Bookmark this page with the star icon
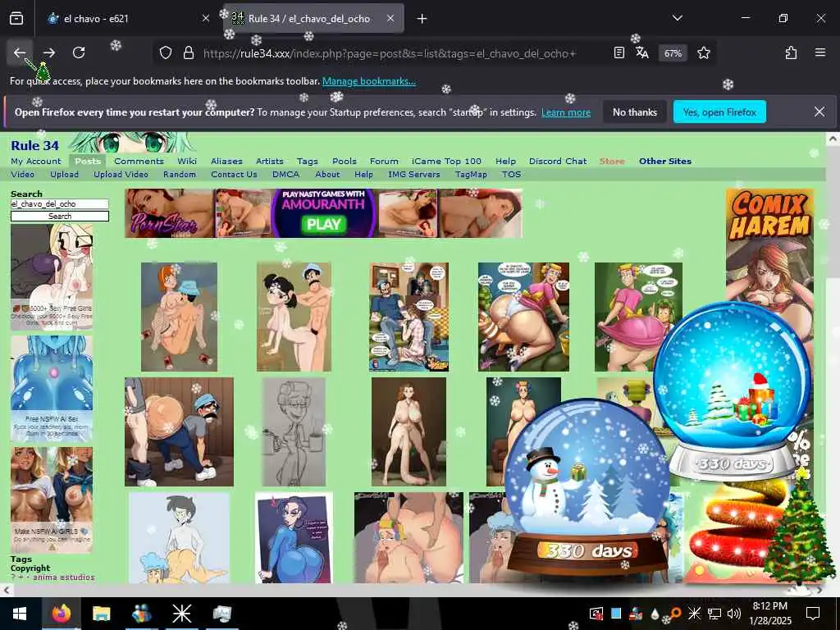The height and width of the screenshot is (630, 840). click(703, 52)
